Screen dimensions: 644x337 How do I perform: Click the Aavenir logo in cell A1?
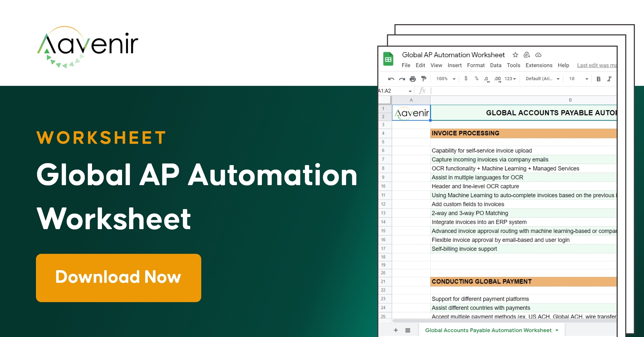pyautogui.click(x=412, y=113)
